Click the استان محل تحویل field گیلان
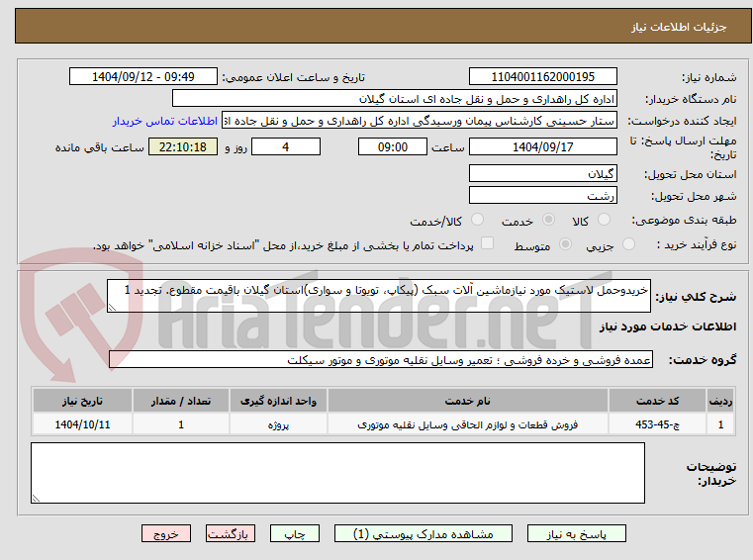 point(542,173)
